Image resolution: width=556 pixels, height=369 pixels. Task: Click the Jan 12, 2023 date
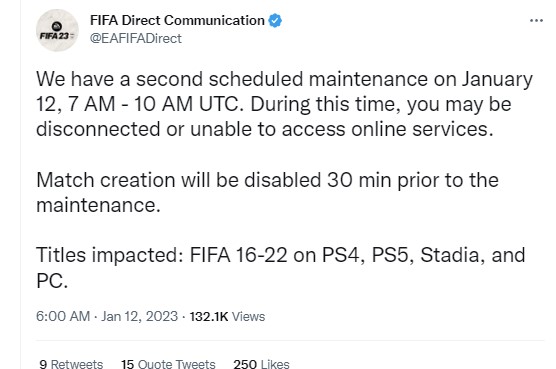tap(139, 316)
